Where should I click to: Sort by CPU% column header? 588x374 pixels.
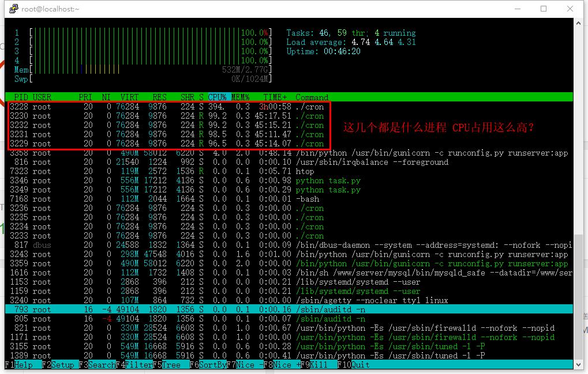pyautogui.click(x=217, y=97)
